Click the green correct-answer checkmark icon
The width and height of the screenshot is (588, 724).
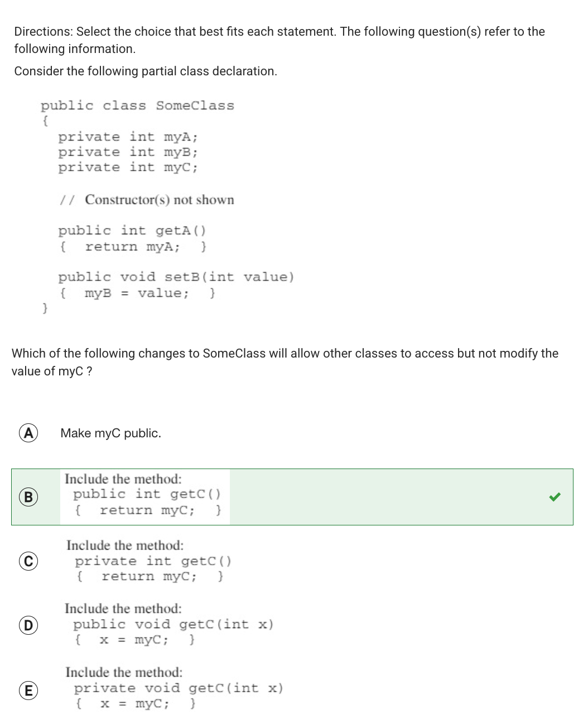554,496
